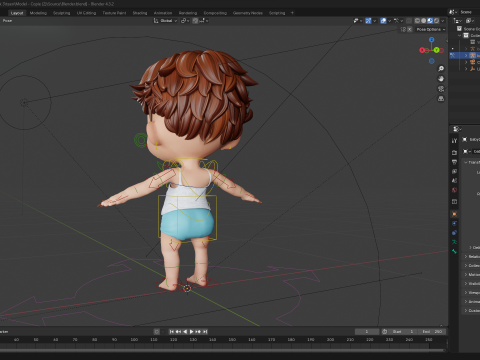The width and height of the screenshot is (480, 360).
Task: Expand the overlays options dropdown arrow
Action: click(x=389, y=21)
